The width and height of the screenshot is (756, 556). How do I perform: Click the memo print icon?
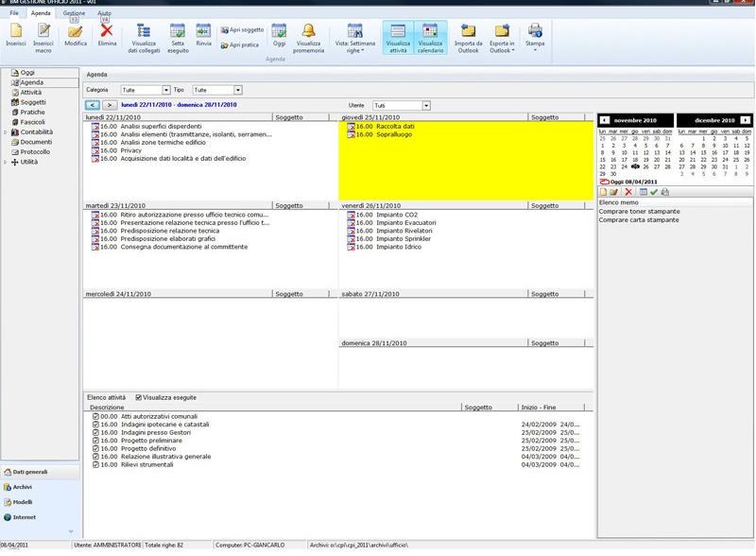(665, 192)
